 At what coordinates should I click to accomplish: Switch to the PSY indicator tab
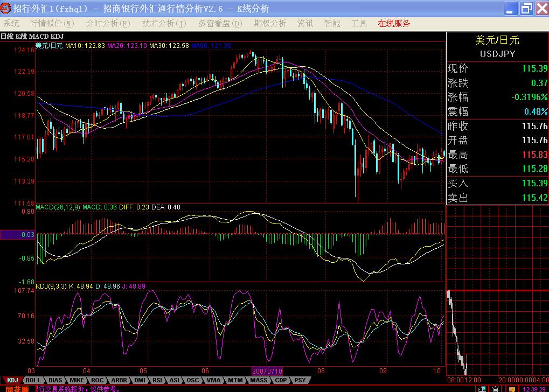300,380
